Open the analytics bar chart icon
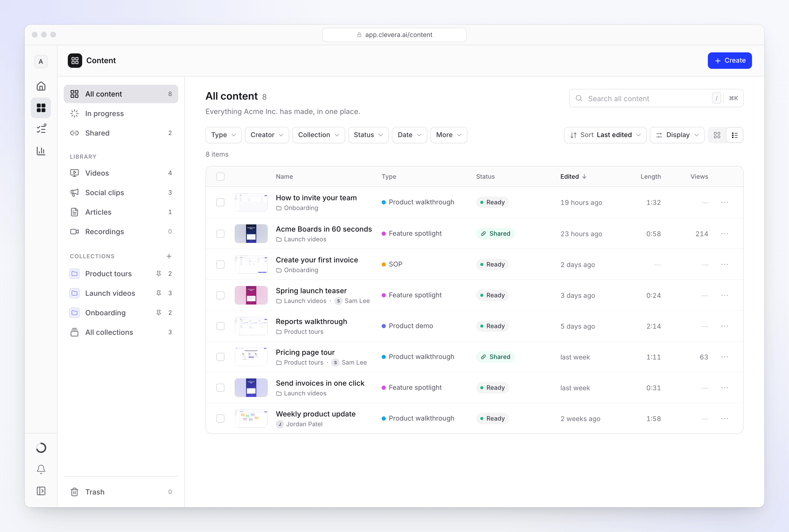This screenshot has height=532, width=789. point(41,151)
